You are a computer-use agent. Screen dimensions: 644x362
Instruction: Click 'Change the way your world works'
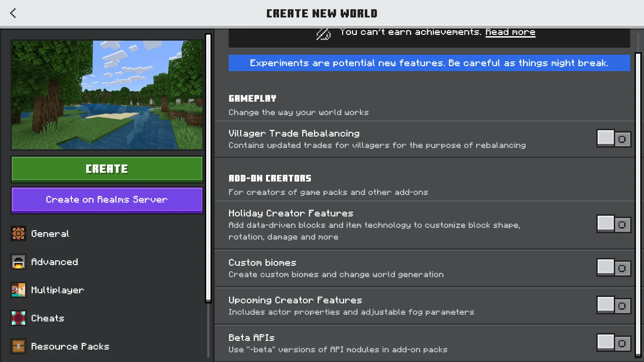point(298,112)
